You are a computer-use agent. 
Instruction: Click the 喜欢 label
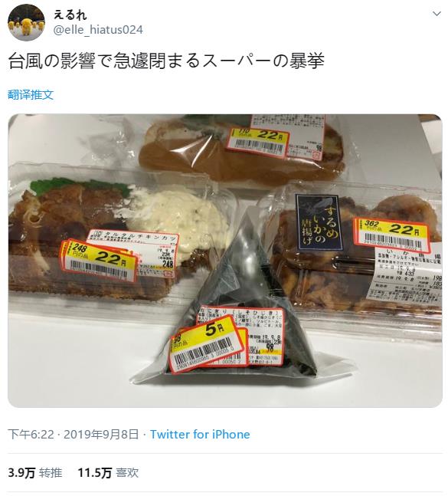coord(127,473)
